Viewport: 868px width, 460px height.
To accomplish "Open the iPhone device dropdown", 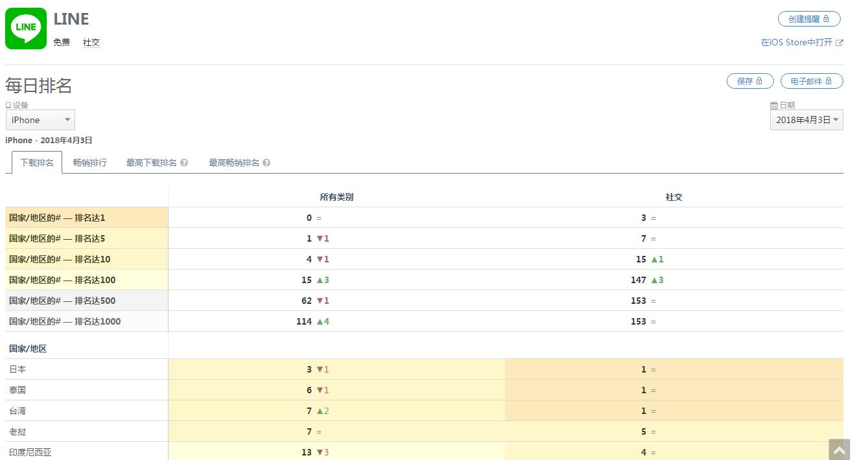I will coord(40,120).
